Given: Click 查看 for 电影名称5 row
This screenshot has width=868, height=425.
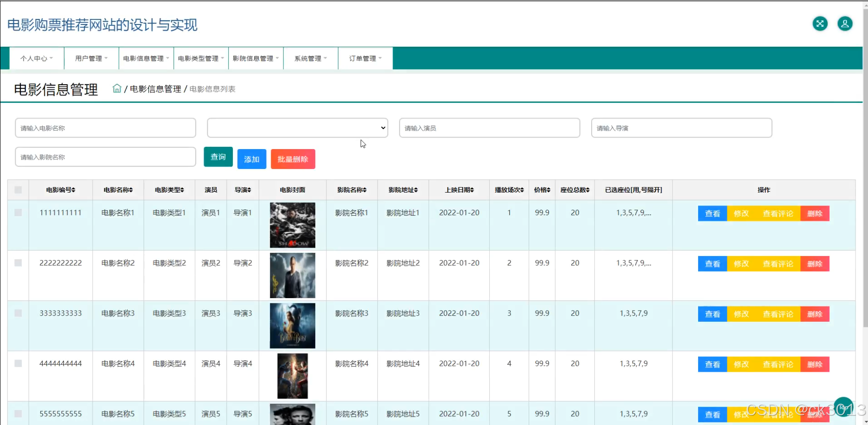Looking at the screenshot, I should [712, 415].
